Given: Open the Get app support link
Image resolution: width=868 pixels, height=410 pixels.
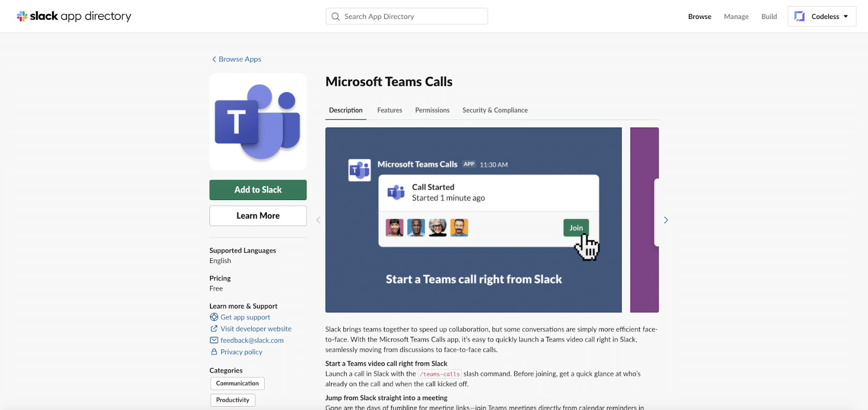Looking at the screenshot, I should click(245, 317).
